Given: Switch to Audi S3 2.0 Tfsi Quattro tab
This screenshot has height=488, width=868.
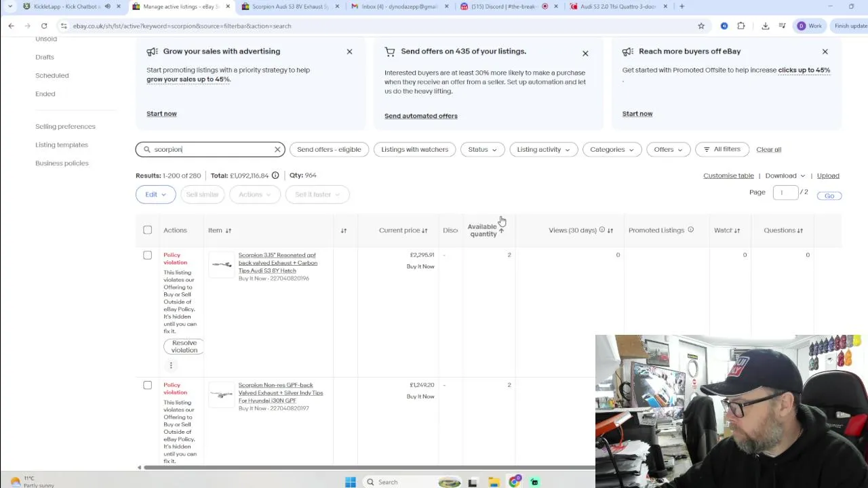Looking at the screenshot, I should click(x=617, y=6).
